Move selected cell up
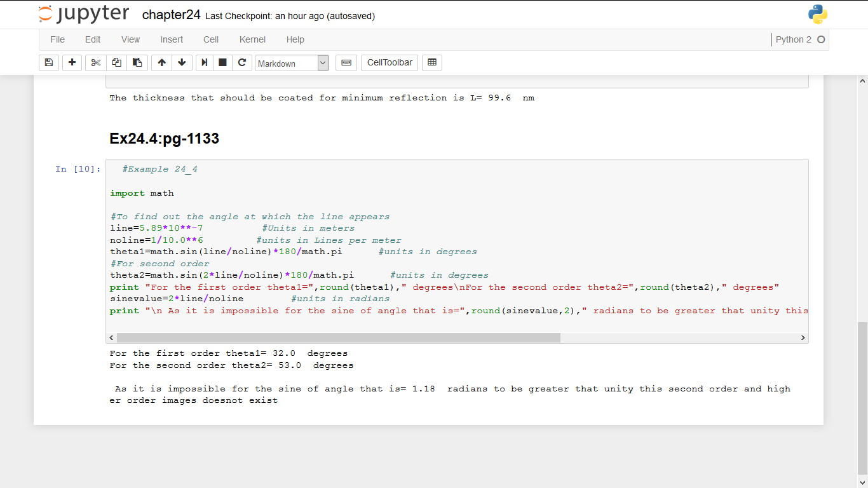 (161, 62)
